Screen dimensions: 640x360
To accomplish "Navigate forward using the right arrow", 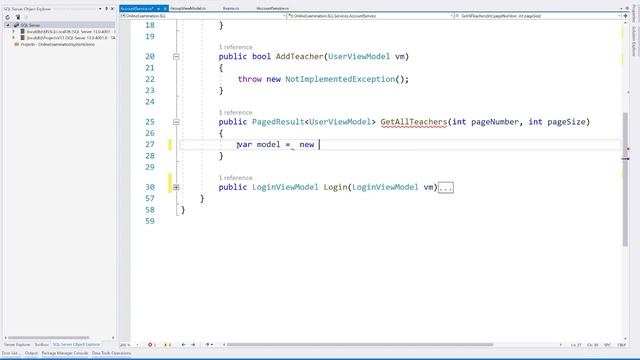I will [193, 345].
